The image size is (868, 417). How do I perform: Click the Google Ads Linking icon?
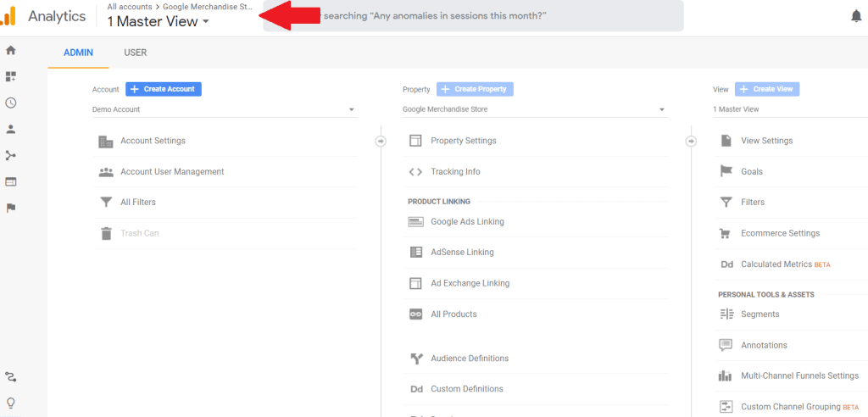[415, 221]
